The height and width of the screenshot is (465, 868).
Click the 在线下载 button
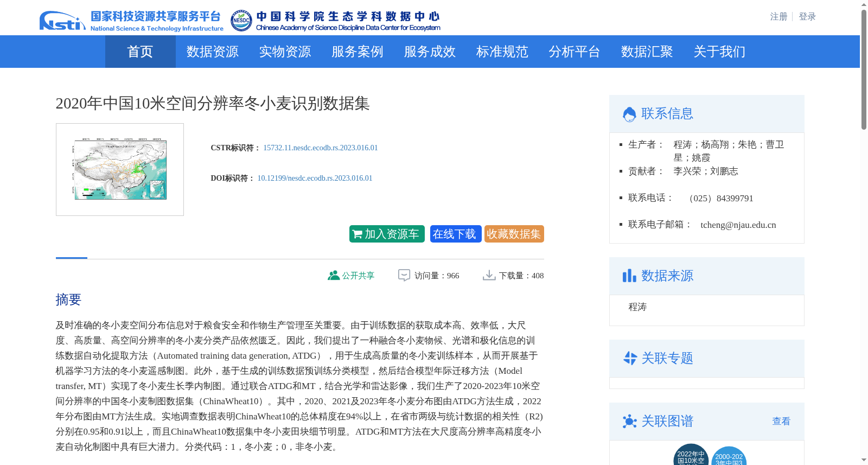pyautogui.click(x=456, y=234)
